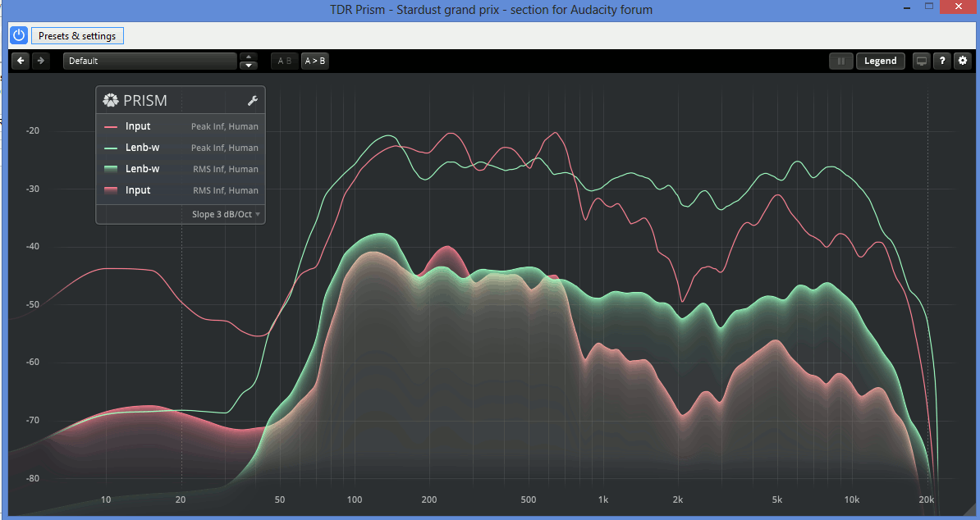Open the Slope 3 dB/Oct dropdown

tap(226, 214)
